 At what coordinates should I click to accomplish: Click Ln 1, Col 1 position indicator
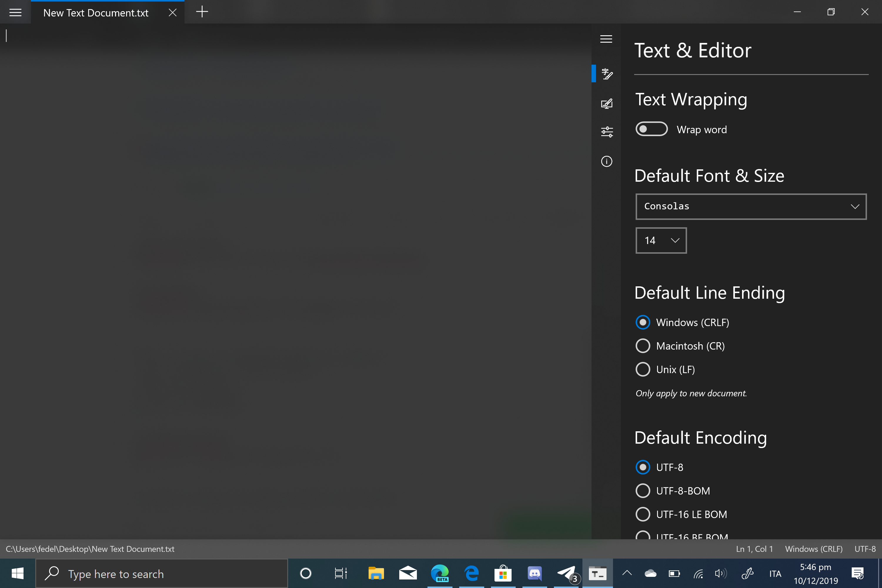click(754, 549)
